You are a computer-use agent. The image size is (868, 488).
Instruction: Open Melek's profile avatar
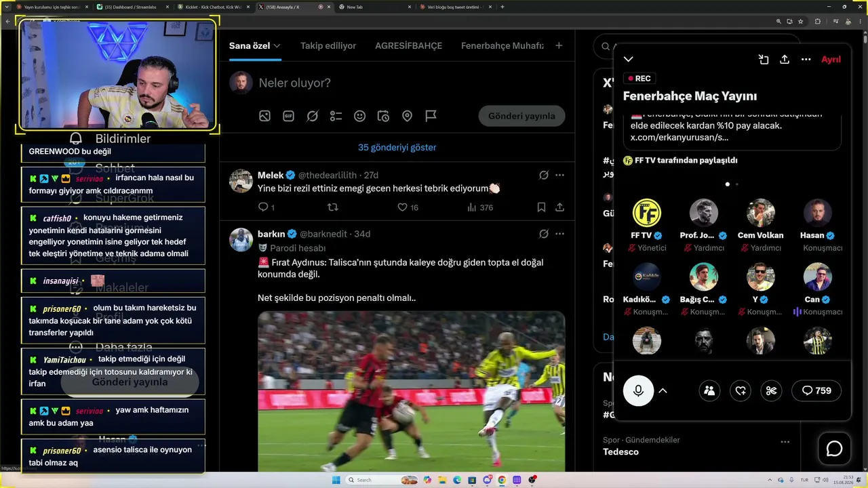(x=241, y=181)
